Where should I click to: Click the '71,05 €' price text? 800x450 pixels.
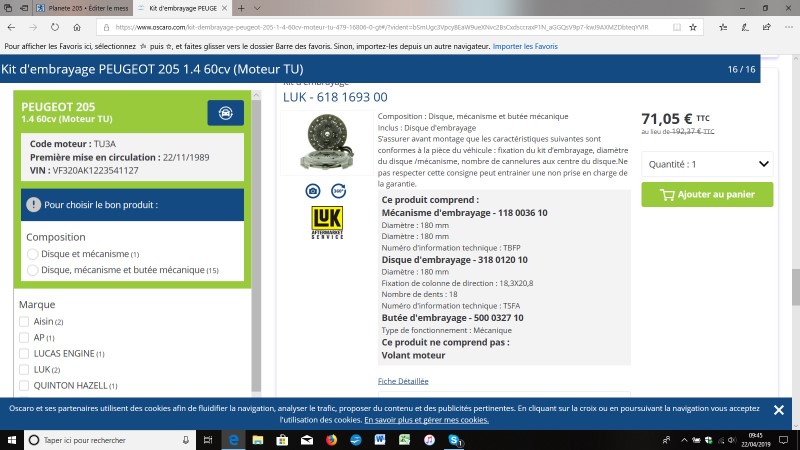666,119
